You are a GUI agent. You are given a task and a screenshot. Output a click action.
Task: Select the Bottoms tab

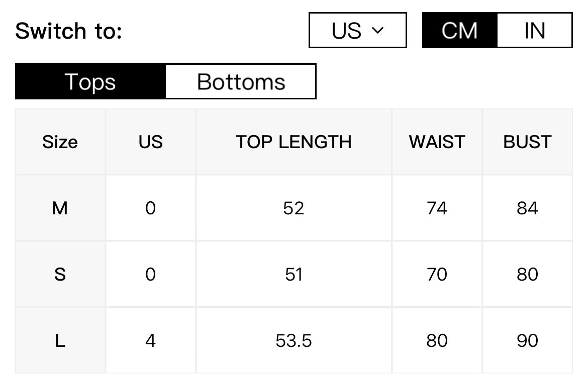click(241, 82)
